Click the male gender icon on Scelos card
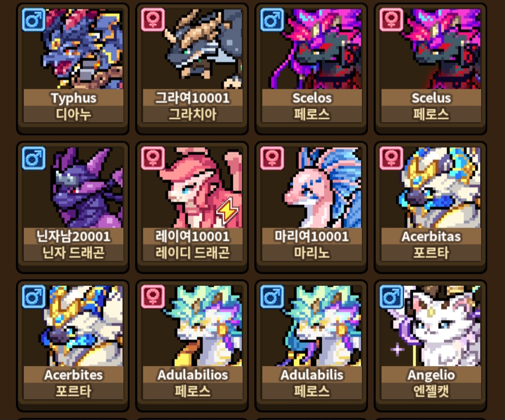This screenshot has height=420, width=505. pos(272,20)
